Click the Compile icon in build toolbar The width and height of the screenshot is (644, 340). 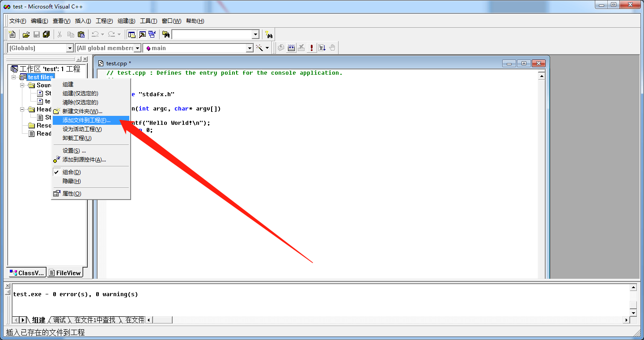point(281,48)
